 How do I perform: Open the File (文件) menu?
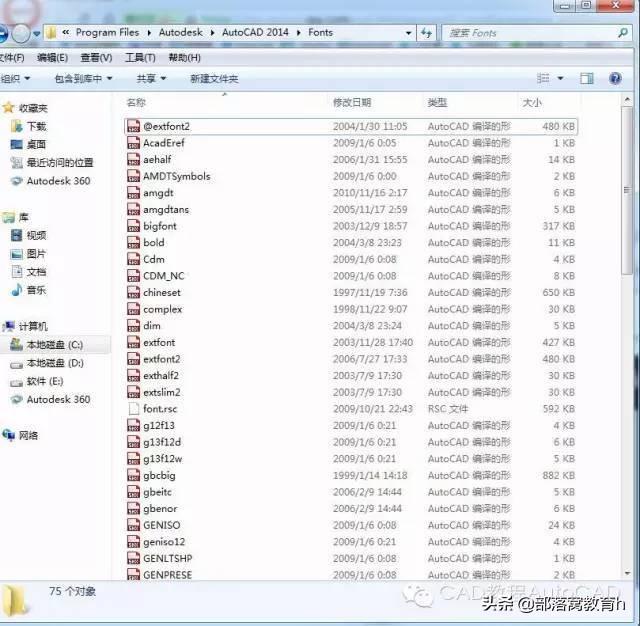pyautogui.click(x=12, y=58)
